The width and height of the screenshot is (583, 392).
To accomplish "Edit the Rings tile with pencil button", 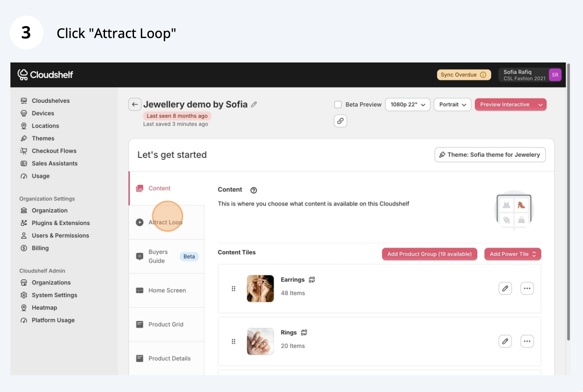I will (x=505, y=341).
